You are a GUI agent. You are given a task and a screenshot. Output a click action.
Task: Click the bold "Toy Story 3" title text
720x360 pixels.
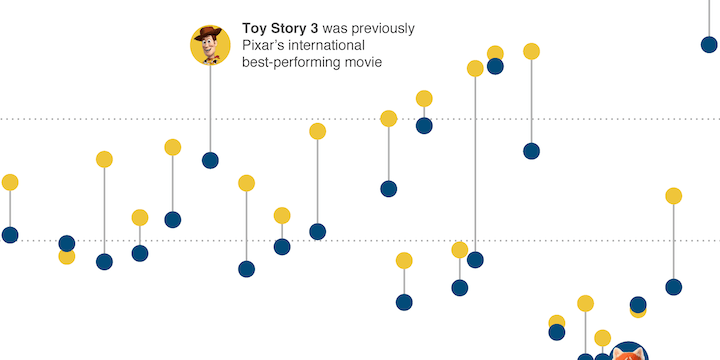point(280,28)
